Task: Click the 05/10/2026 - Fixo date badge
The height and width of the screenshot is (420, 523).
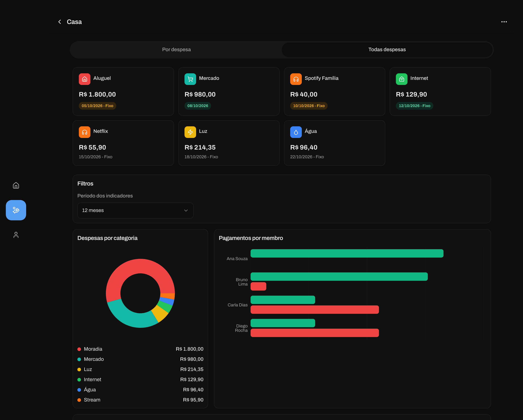Action: pos(98,106)
